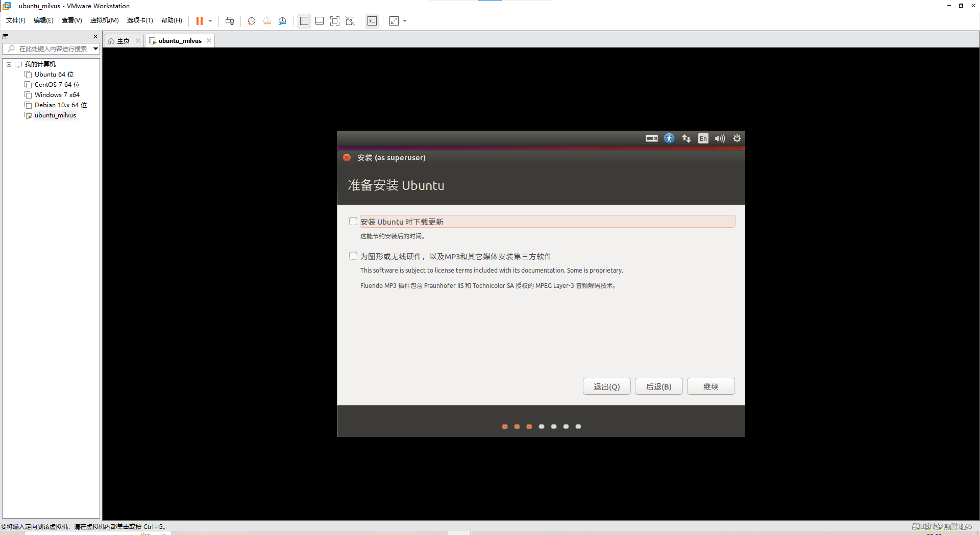Revert the VM to the previous snapshot
Image resolution: width=980 pixels, height=535 pixels.
pos(267,21)
